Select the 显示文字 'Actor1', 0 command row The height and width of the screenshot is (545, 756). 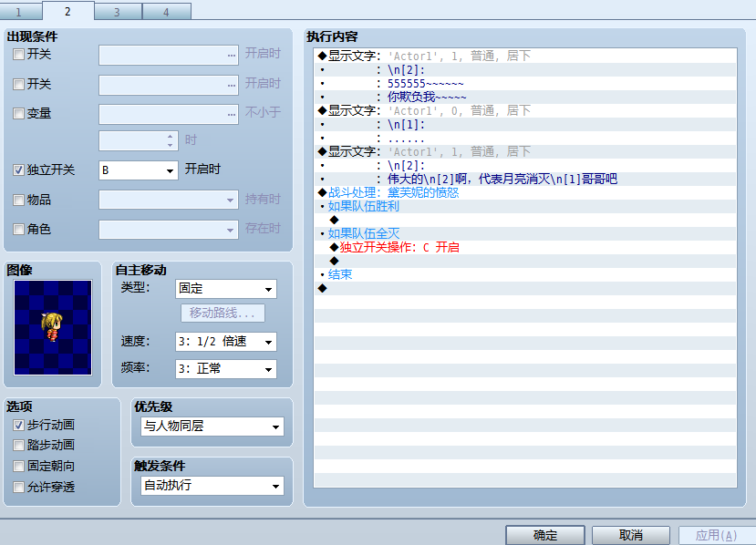[525, 111]
